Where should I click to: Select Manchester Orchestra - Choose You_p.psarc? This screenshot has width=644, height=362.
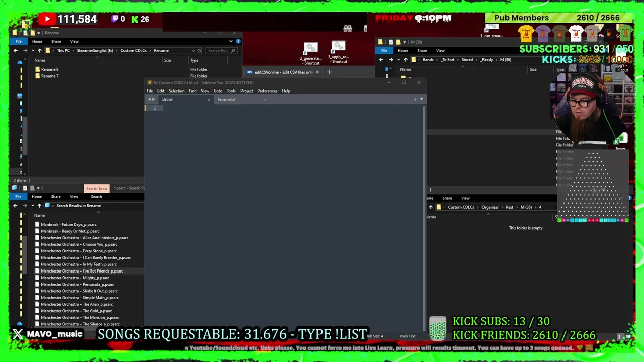coord(79,244)
